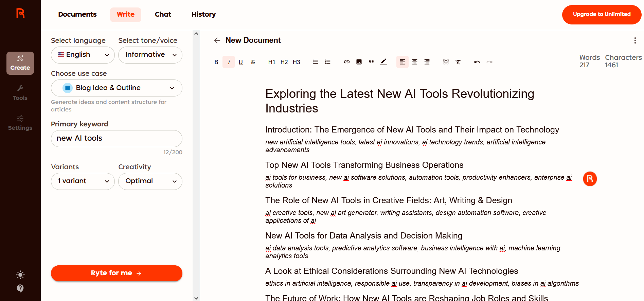
Task: Go back using the arrow icon
Action: (x=217, y=40)
